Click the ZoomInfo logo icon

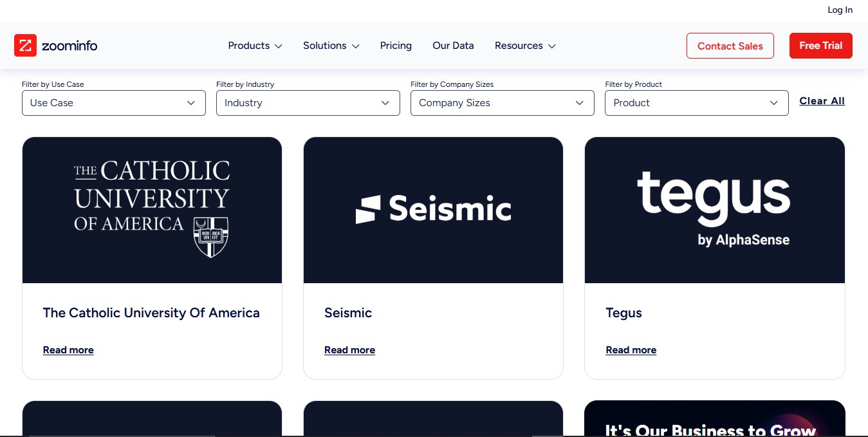(26, 46)
